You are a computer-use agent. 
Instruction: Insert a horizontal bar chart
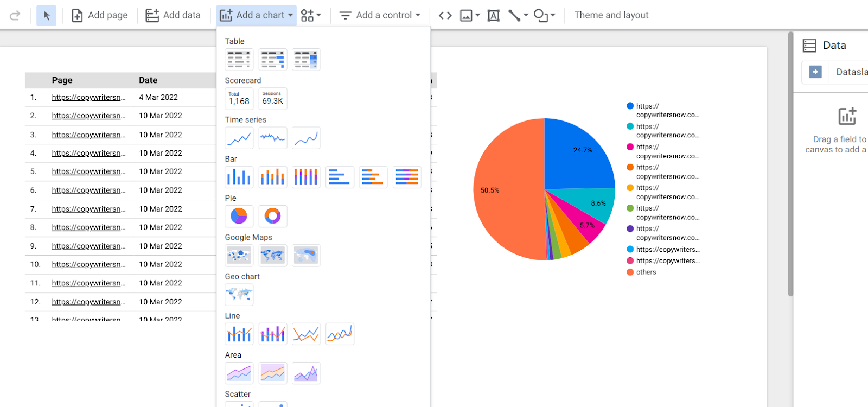click(340, 177)
